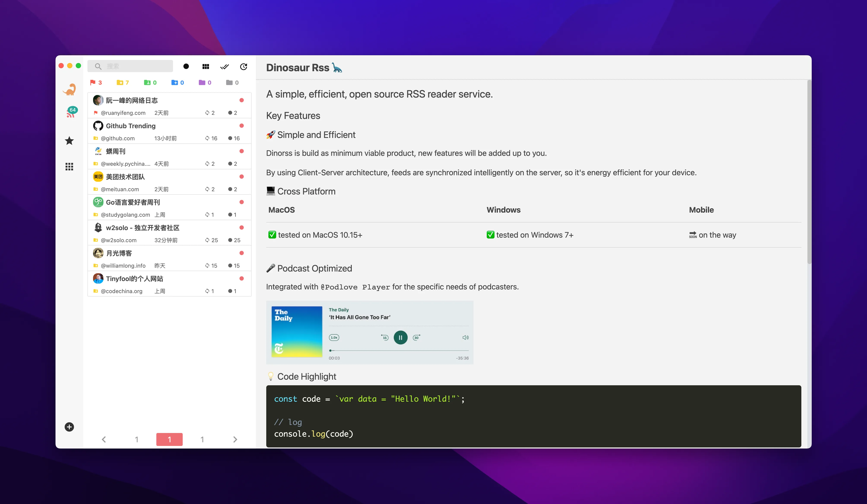Click the dinosaur logo in sidebar
This screenshot has height=504, width=867.
pyautogui.click(x=70, y=90)
